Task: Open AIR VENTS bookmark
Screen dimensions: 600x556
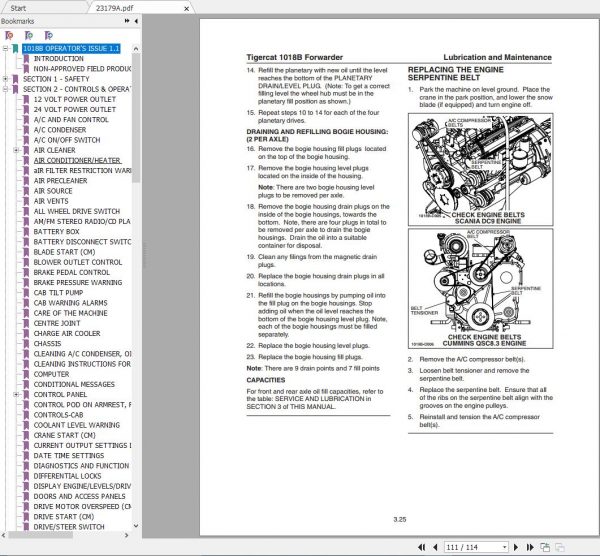Action: (x=51, y=201)
